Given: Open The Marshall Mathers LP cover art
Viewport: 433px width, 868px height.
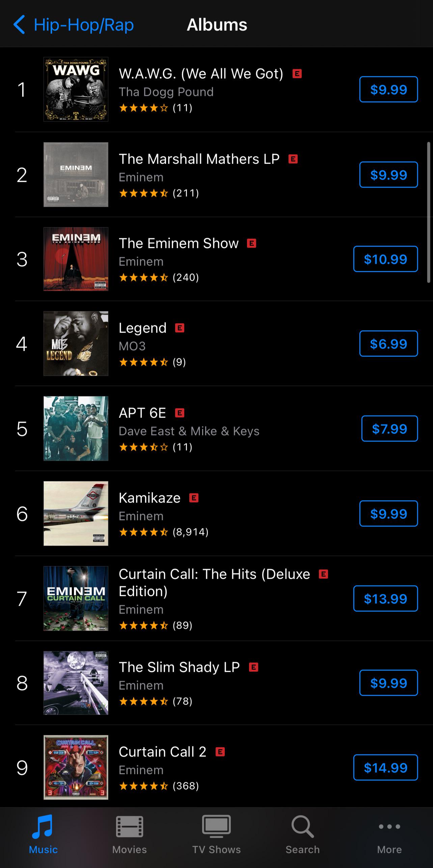Looking at the screenshot, I should [x=76, y=175].
